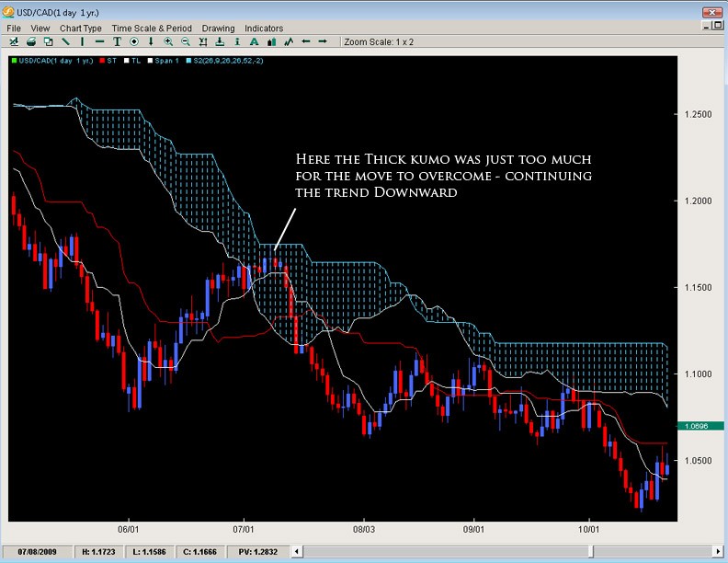Open the Drawing menu
The width and height of the screenshot is (728, 563).
click(x=218, y=29)
